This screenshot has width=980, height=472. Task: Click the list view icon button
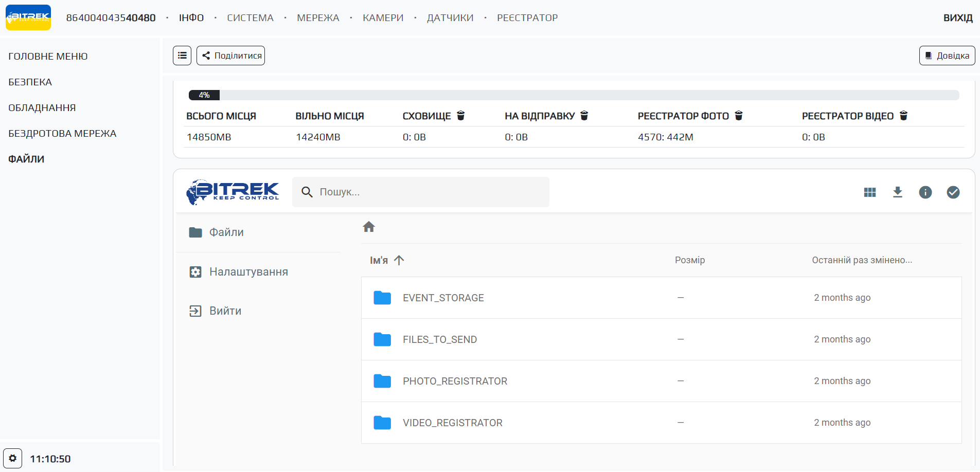pos(182,56)
